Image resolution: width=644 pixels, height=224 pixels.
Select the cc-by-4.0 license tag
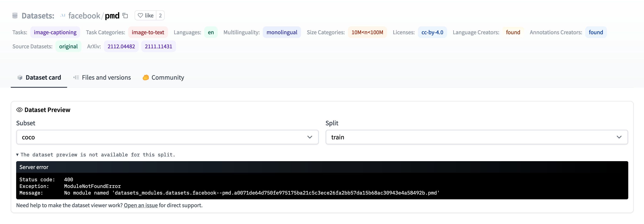coord(433,32)
